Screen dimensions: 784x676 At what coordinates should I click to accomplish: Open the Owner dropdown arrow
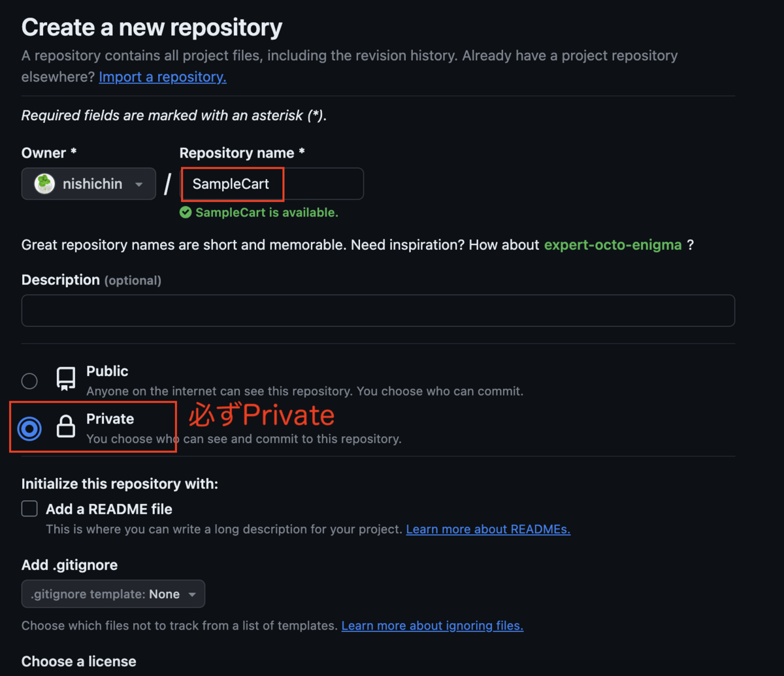tap(139, 184)
